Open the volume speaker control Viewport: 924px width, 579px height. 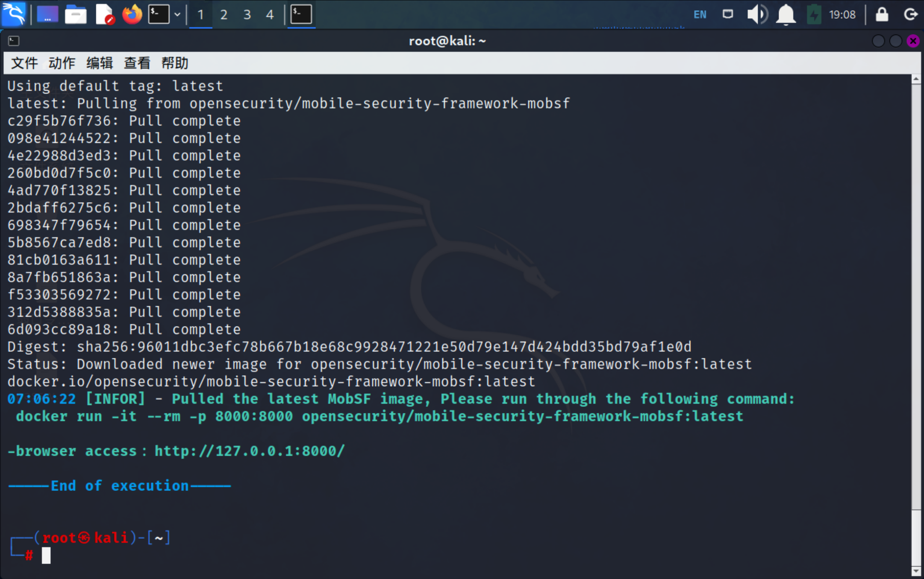757,15
